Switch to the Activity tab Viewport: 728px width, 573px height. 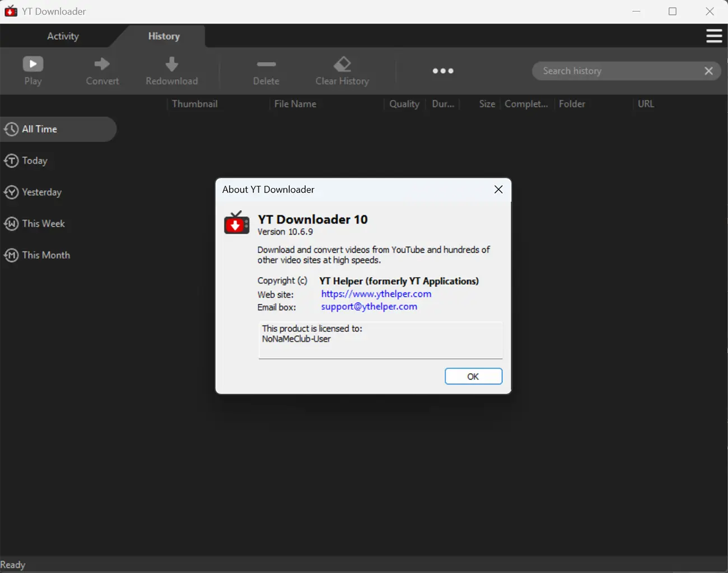[63, 36]
